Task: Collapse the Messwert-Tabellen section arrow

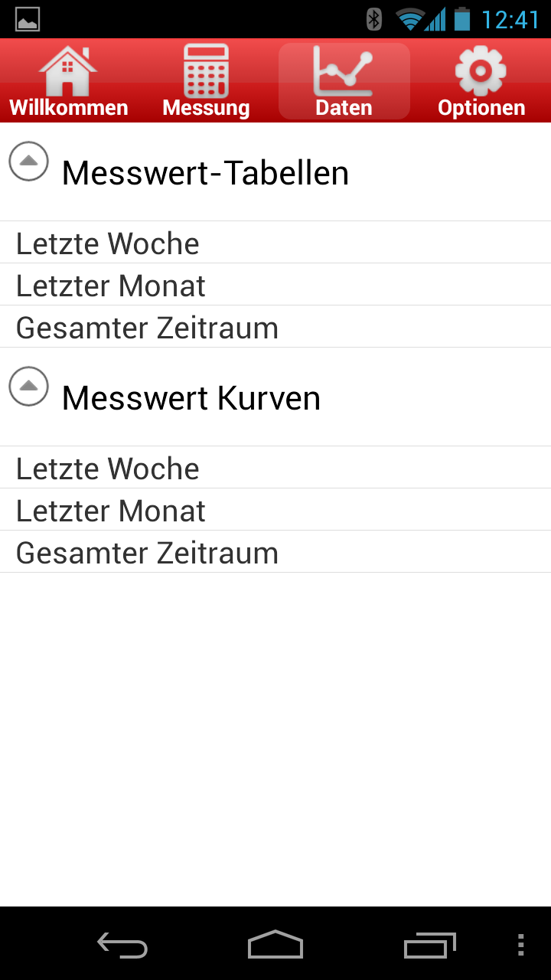Action: click(x=28, y=161)
